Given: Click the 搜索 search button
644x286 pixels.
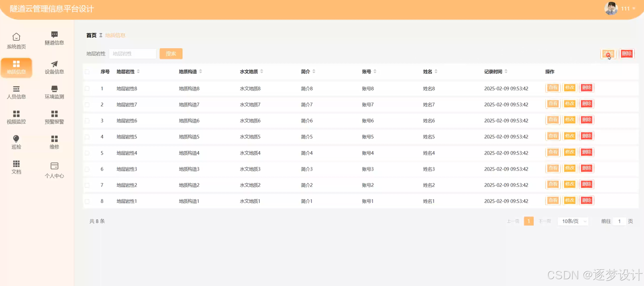Looking at the screenshot, I should (x=171, y=54).
